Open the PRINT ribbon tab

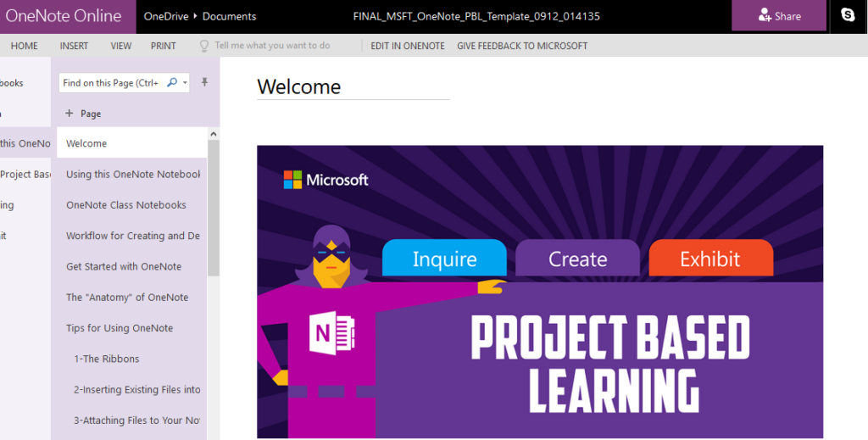(x=164, y=46)
